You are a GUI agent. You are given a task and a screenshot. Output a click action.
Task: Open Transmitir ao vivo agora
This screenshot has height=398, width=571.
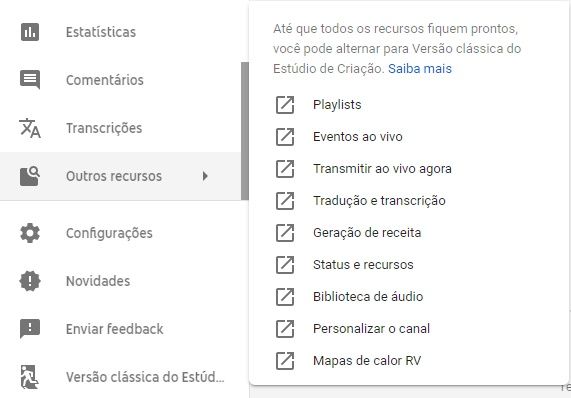382,169
